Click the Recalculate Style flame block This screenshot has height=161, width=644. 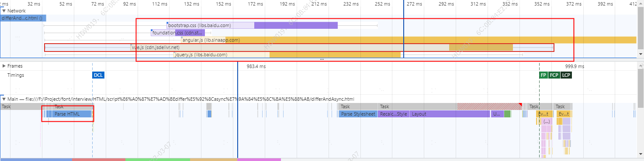pyautogui.click(x=394, y=114)
